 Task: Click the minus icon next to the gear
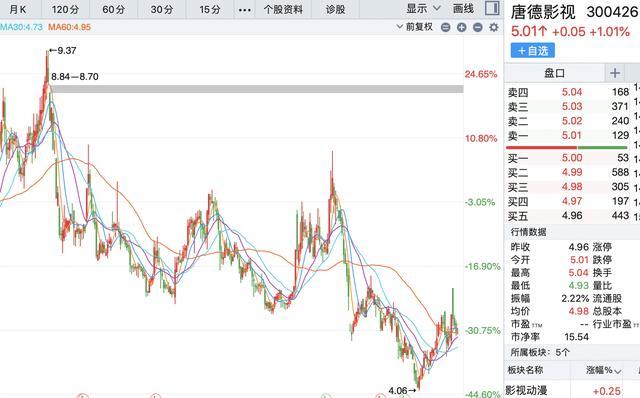(x=478, y=27)
